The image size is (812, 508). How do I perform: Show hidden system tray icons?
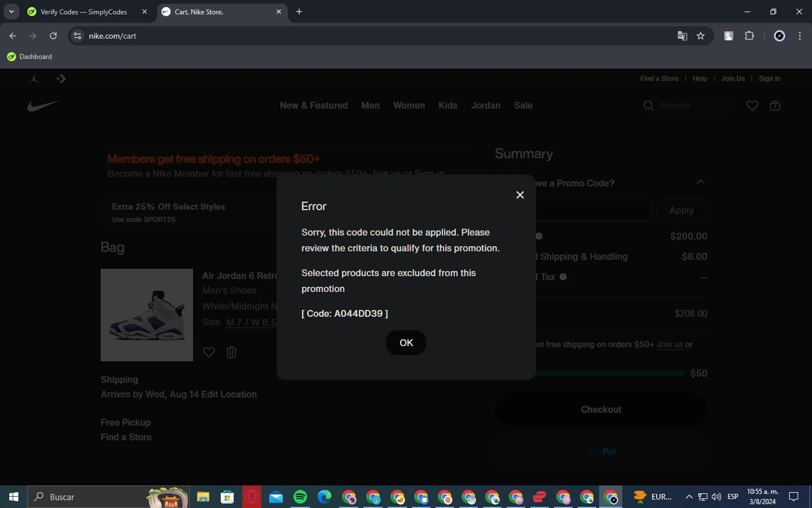click(689, 497)
